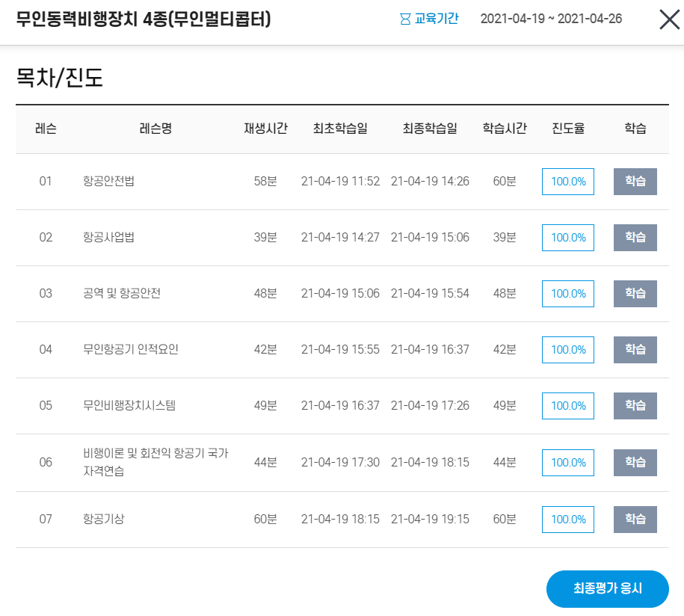The image size is (684, 616).
Task: Click first study date 21-04-19 14:27
Action: (x=340, y=237)
